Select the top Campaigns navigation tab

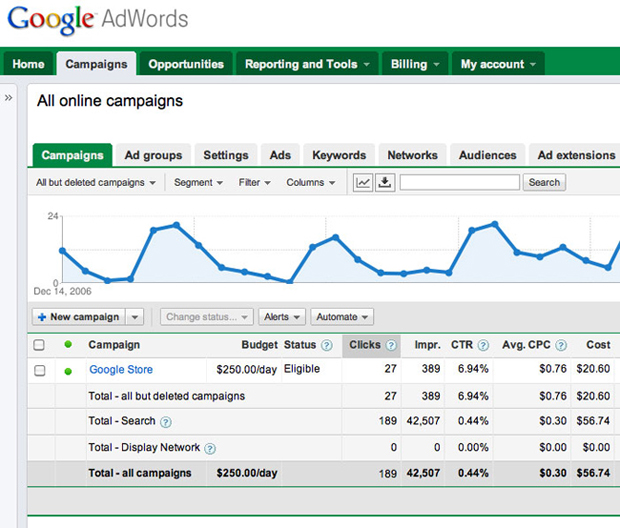tap(96, 64)
